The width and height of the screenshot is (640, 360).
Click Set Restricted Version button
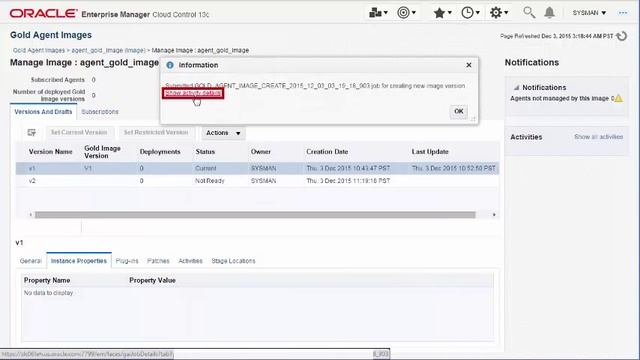pos(156,133)
